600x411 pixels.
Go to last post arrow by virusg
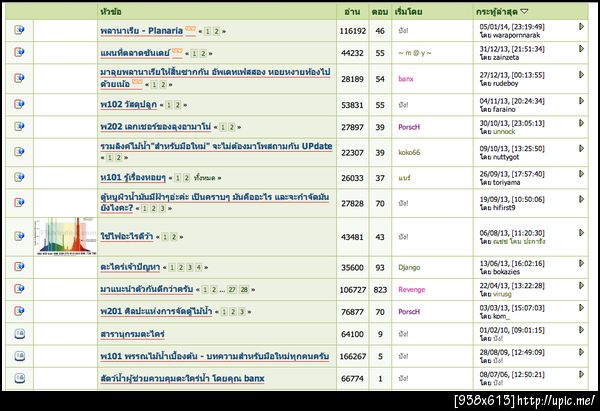click(581, 285)
